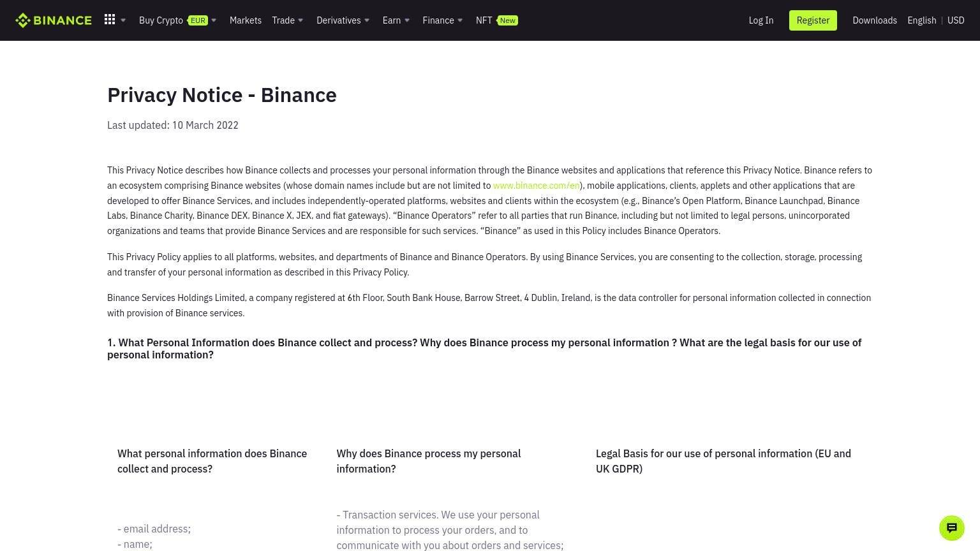Change language from English

pos(922,20)
